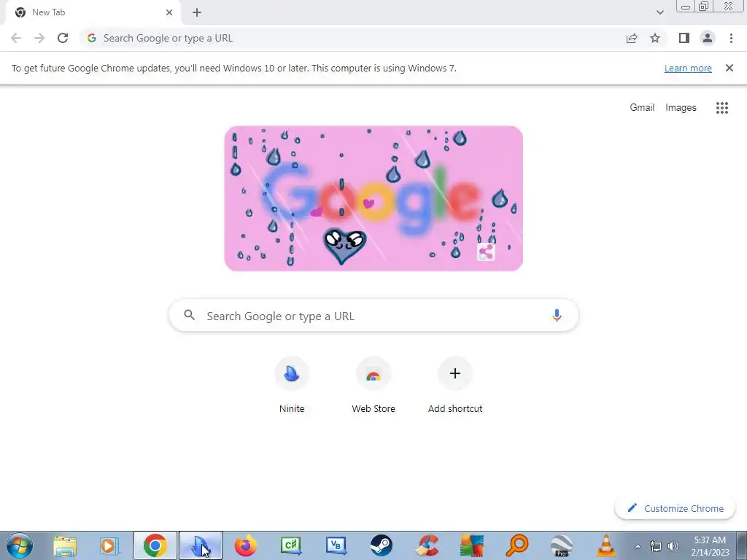Toggle the side panel icon
Viewport: 747px width, 560px height.
684,38
